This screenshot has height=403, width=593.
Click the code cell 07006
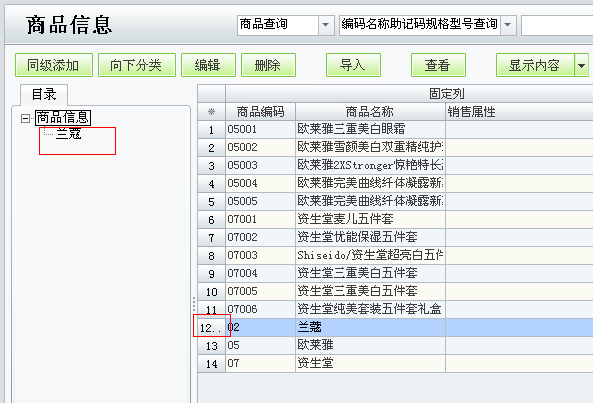coord(260,309)
